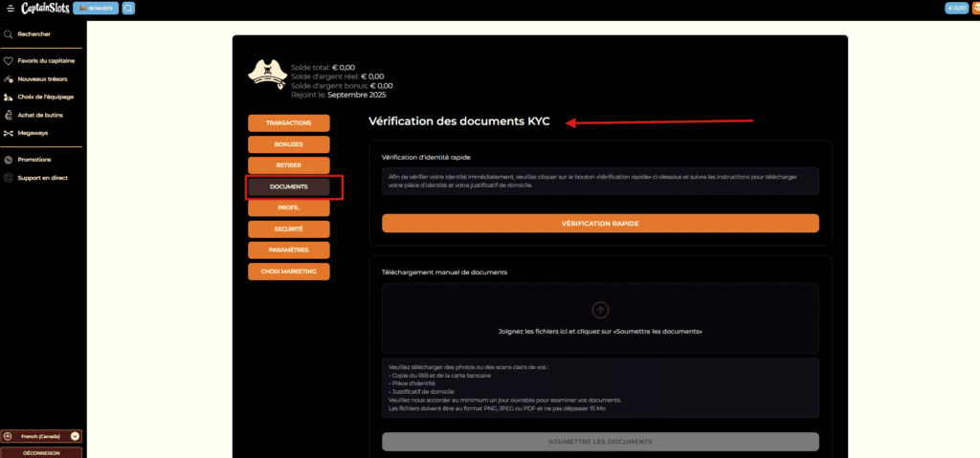The height and width of the screenshot is (458, 980).
Task: Click 'Copie du RIB et de la carte bancaire' line
Action: pyautogui.click(x=439, y=376)
